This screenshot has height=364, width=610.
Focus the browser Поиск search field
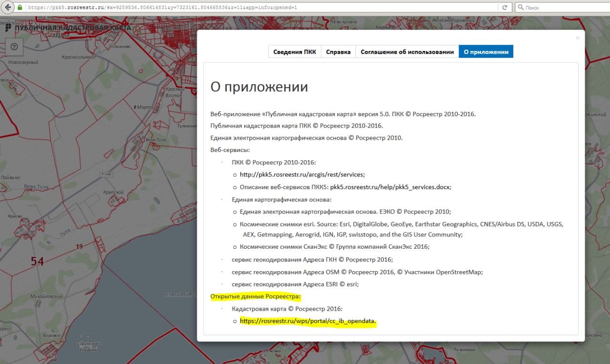click(x=562, y=8)
